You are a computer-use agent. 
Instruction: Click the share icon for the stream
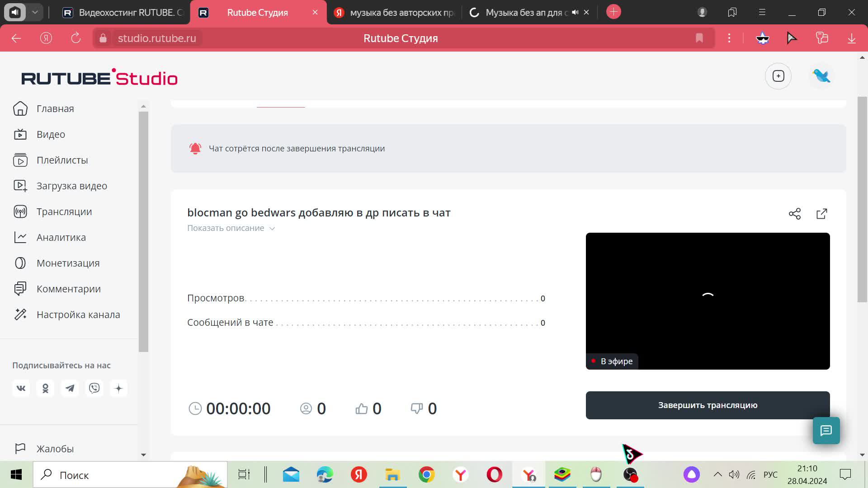(x=794, y=214)
